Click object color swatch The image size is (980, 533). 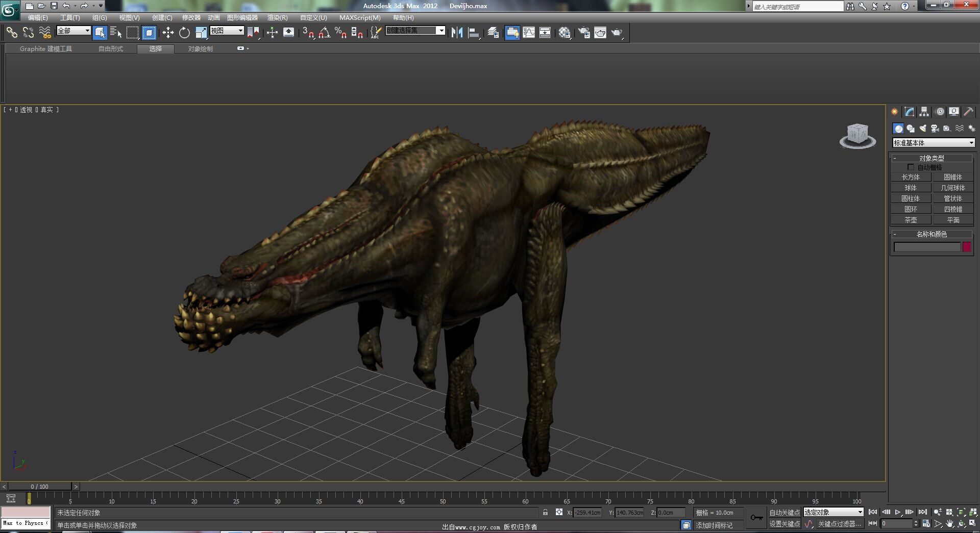[x=967, y=247]
